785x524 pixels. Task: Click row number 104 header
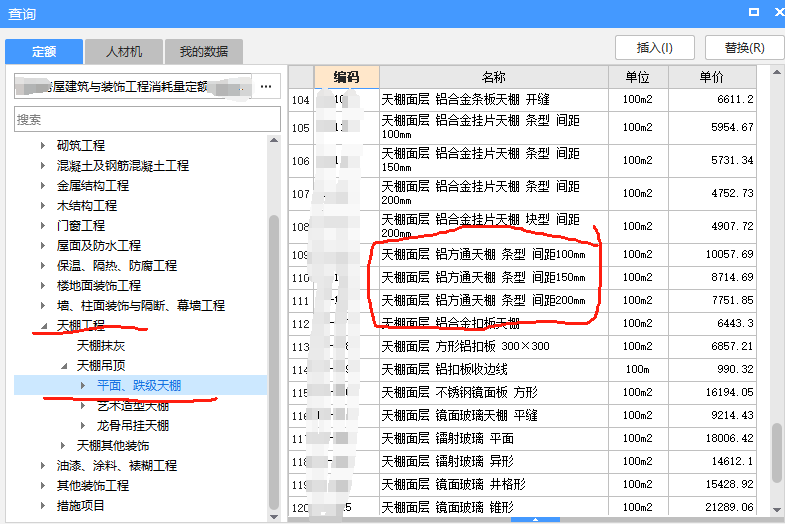coord(301,100)
